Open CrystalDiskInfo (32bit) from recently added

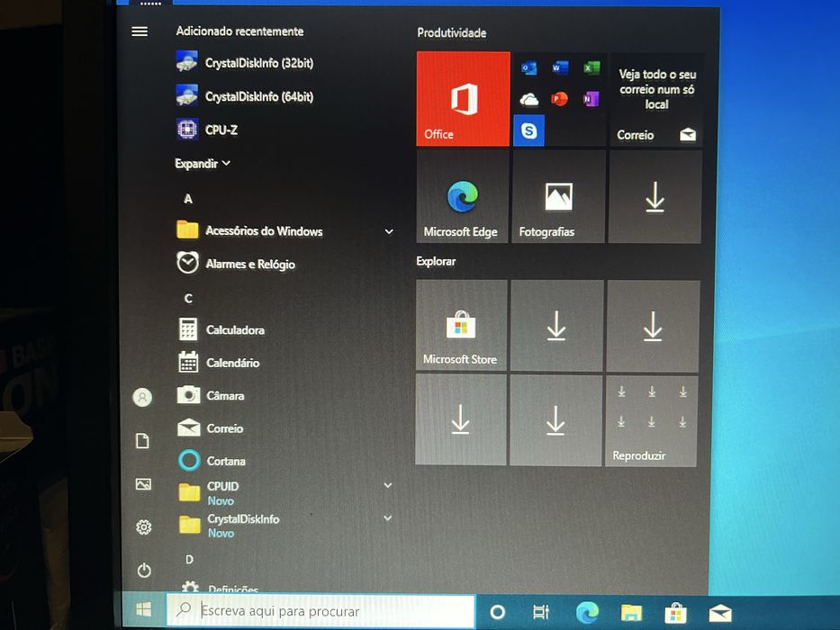coord(246,63)
